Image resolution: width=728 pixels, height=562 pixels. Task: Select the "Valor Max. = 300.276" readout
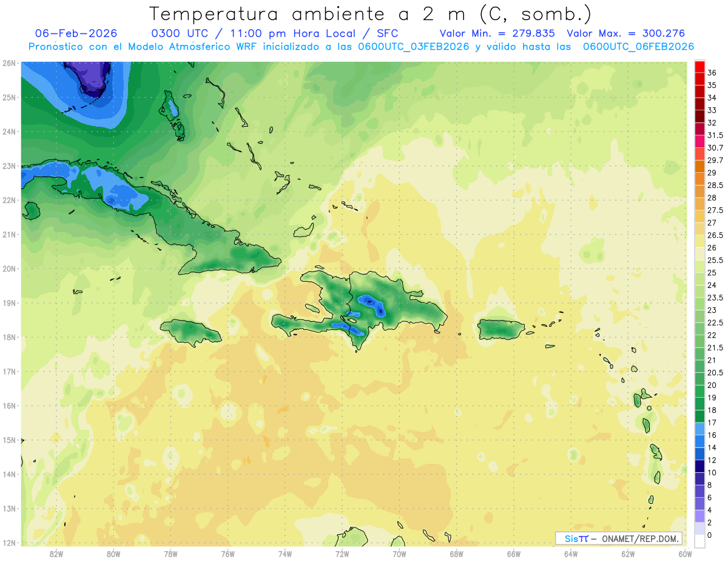tap(625, 33)
